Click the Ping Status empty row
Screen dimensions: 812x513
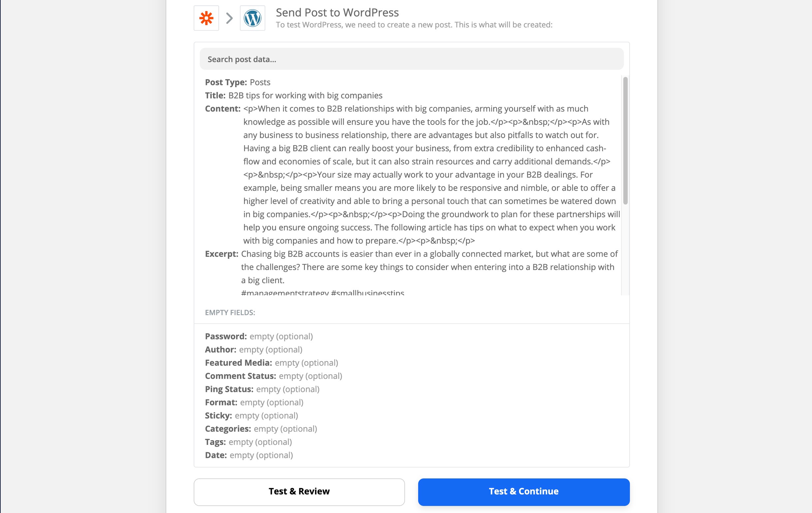262,389
